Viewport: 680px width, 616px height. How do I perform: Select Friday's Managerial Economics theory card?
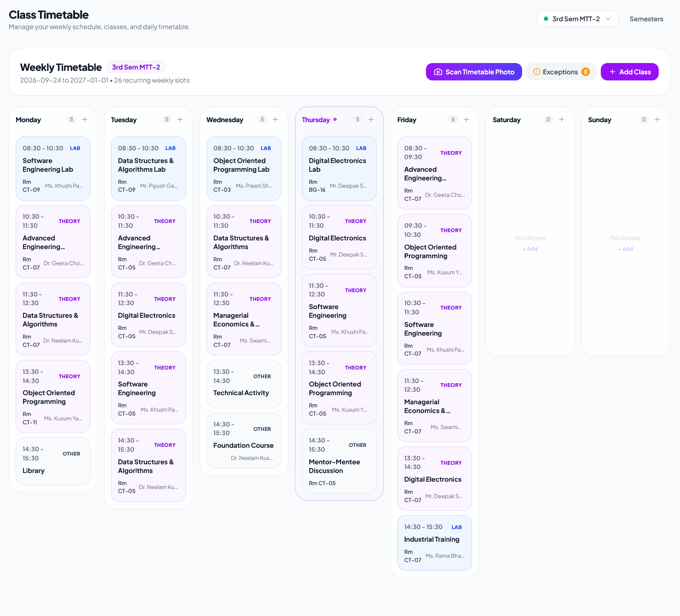[435, 406]
